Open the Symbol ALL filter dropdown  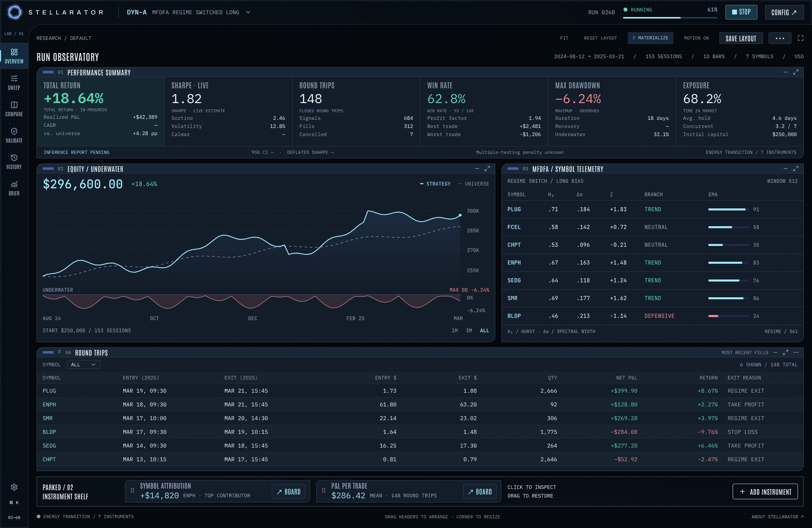(x=83, y=365)
